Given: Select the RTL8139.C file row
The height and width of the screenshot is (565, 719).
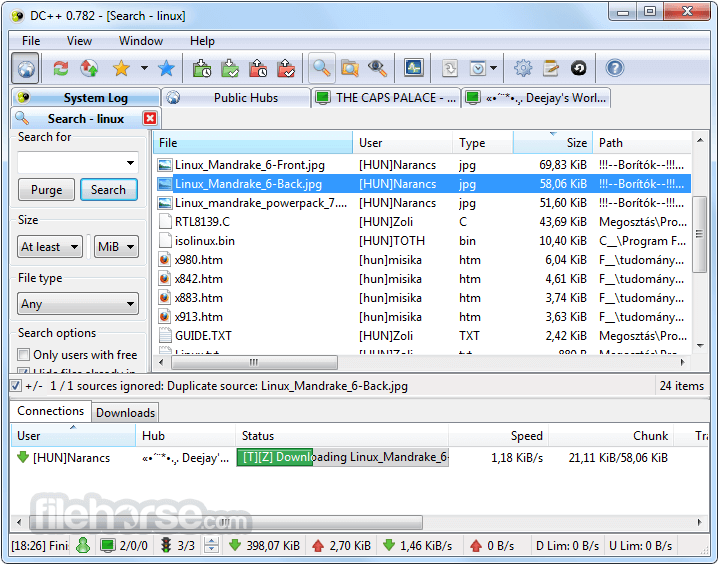Looking at the screenshot, I should (x=422, y=222).
